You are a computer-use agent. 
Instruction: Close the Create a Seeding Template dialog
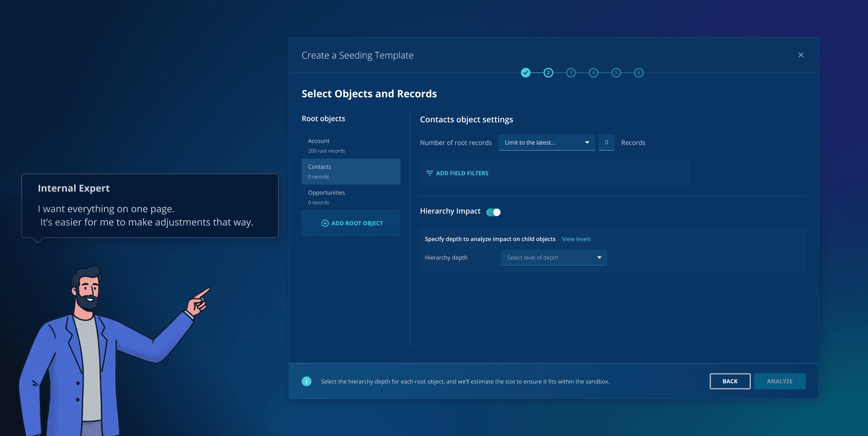click(x=801, y=55)
